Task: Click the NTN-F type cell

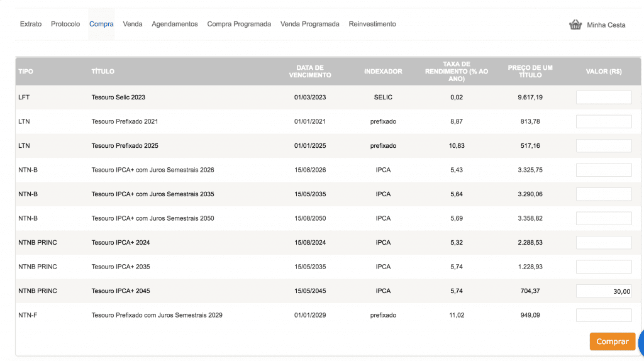Action: tap(28, 316)
